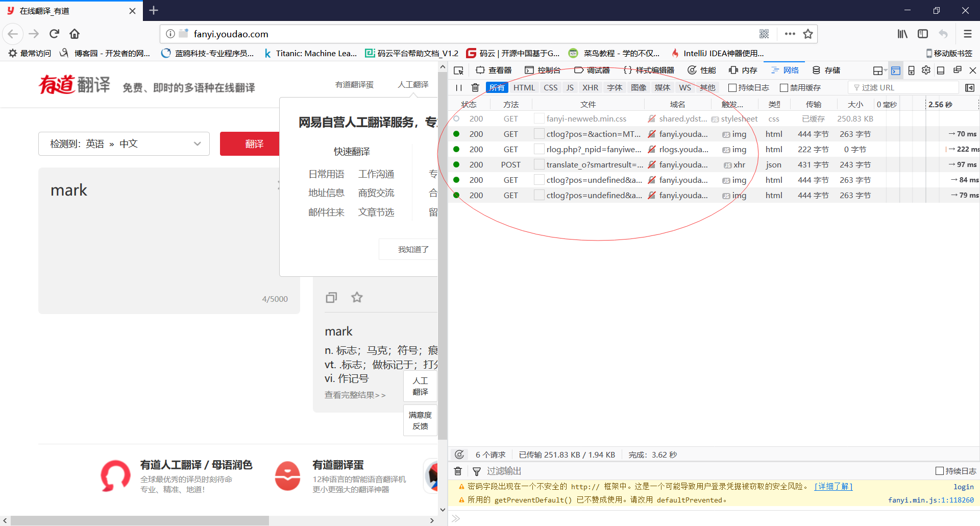Screen dimensions: 980x526
Task: Open the Firefox library icon
Action: (902, 34)
